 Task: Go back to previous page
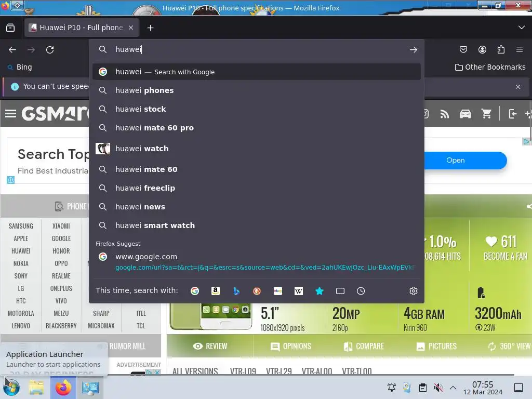[12, 50]
